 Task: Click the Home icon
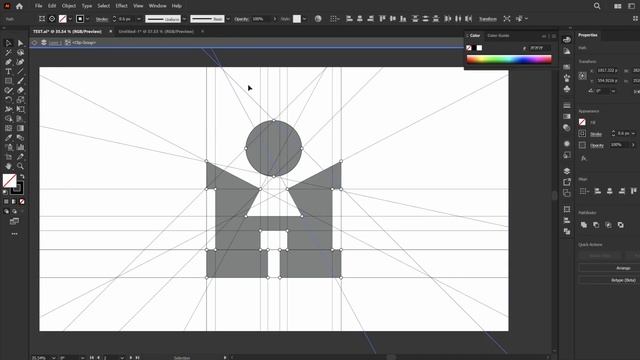[19, 6]
